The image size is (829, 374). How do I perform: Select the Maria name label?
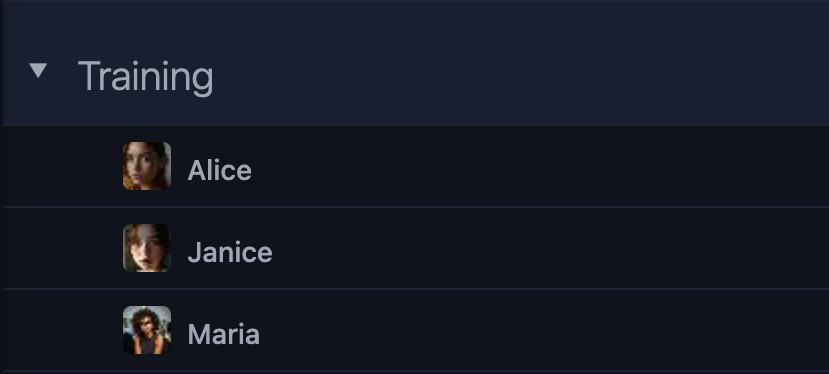pos(224,334)
